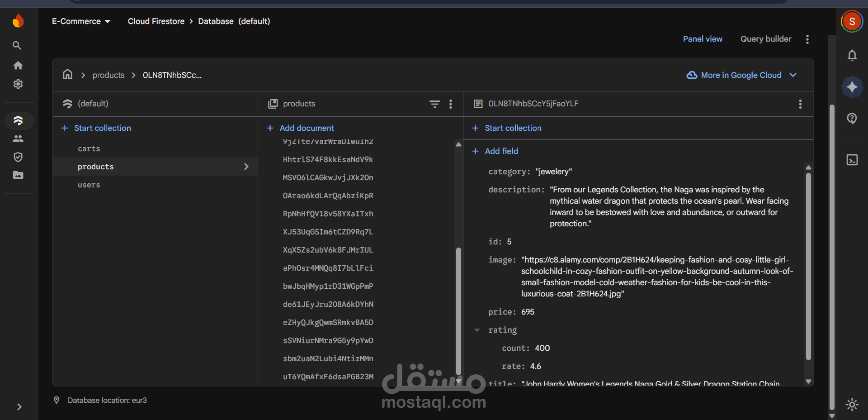The height and width of the screenshot is (420, 868).
Task: Click the Database (default) breadcrumb
Action: (x=234, y=21)
